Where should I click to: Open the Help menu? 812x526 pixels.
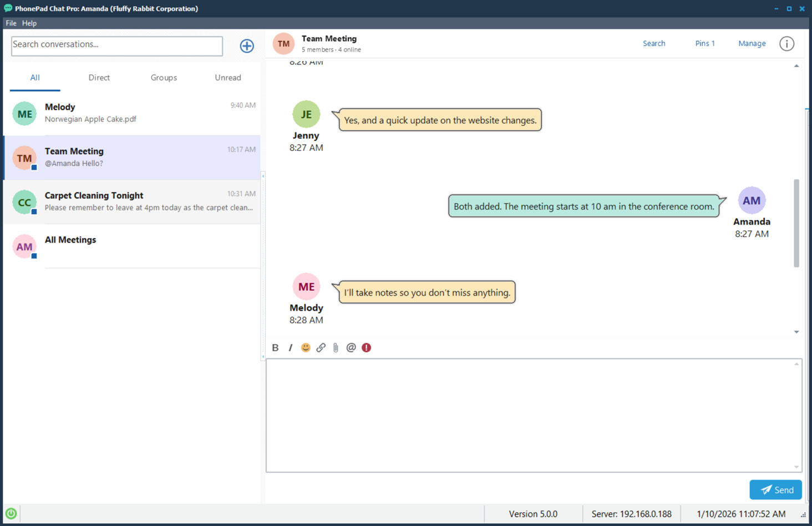(29, 23)
